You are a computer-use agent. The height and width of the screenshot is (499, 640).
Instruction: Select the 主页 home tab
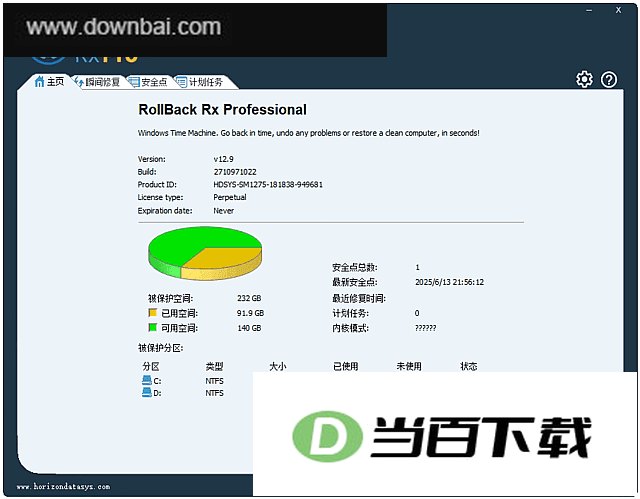tap(49, 82)
